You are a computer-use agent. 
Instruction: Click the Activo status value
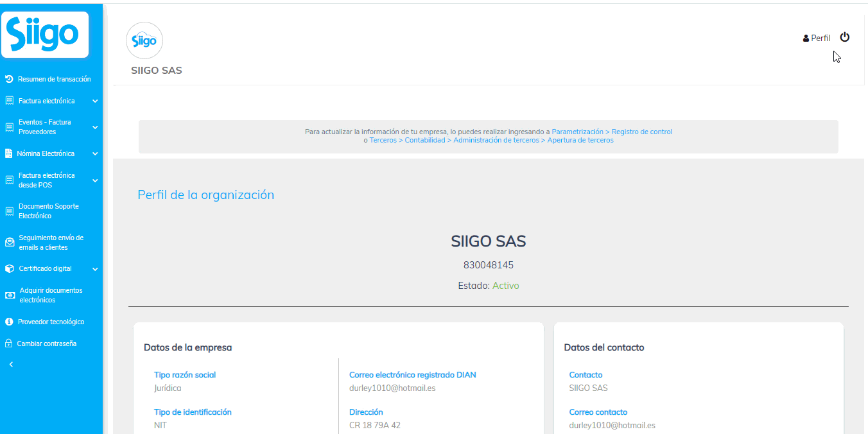[x=506, y=286]
